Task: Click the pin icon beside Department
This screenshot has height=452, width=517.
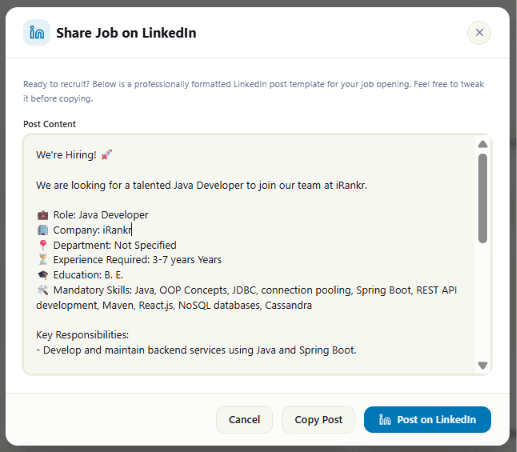Action: [x=43, y=245]
